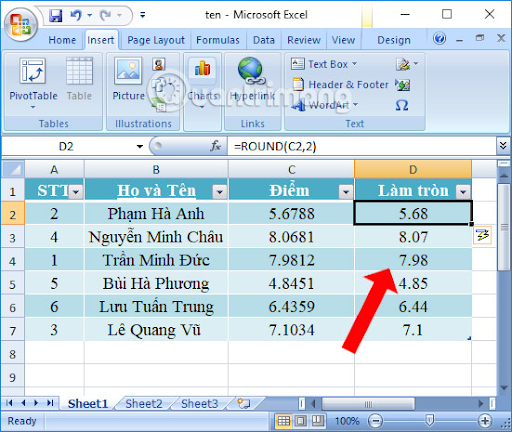Insert a Symbol (Omega icon)

402,105
